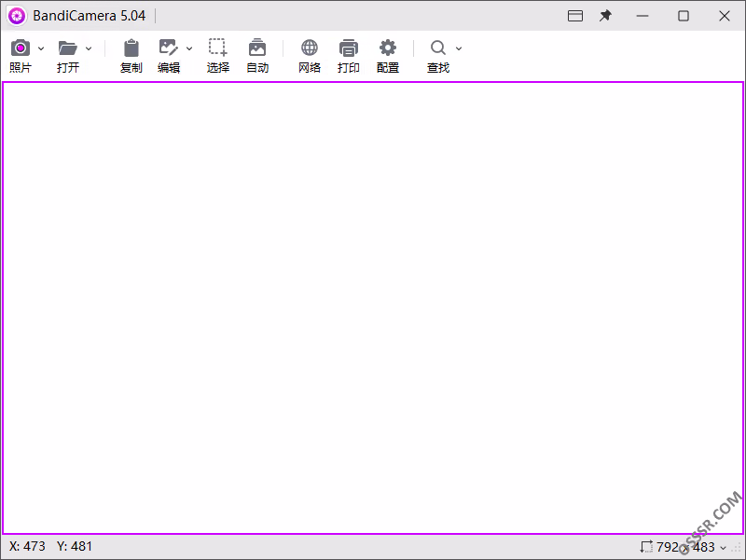746x560 pixels.
Task: Click the 查找 magnifier icon
Action: [x=437, y=48]
